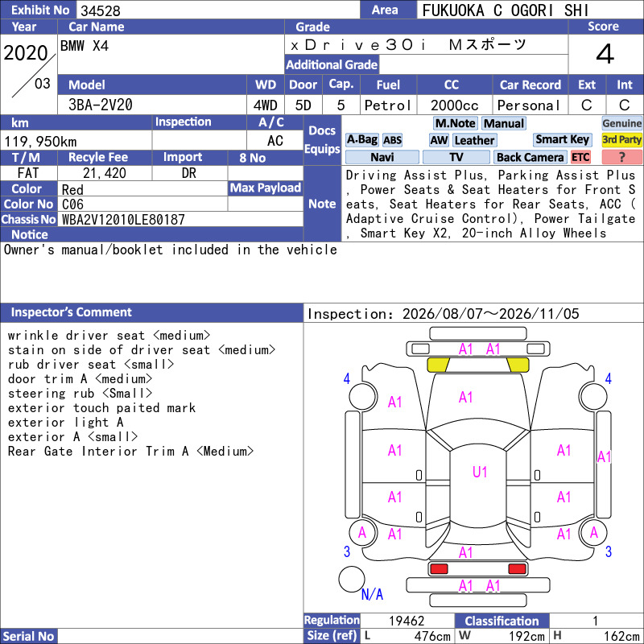
Task: Click the transmission value FAT
Action: click(28, 173)
